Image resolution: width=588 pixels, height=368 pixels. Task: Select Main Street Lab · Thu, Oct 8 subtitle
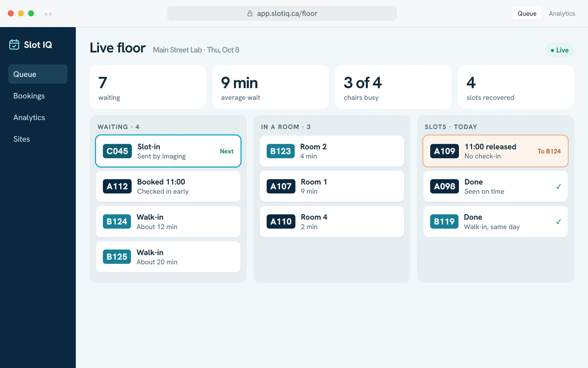click(x=196, y=50)
